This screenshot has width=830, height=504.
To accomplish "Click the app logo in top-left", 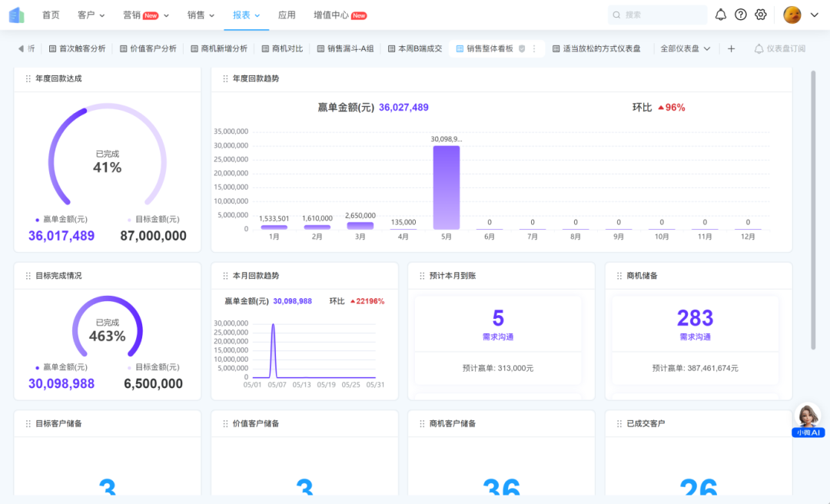I will [x=16, y=15].
